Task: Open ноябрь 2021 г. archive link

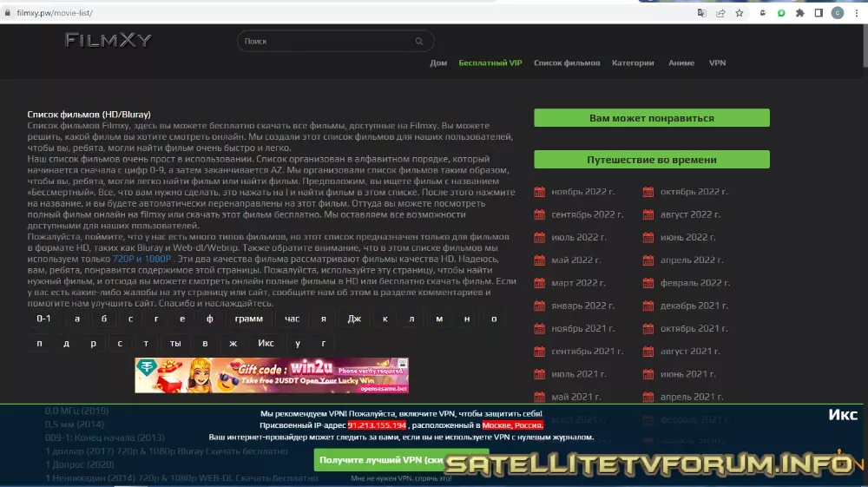Action: [x=582, y=328]
